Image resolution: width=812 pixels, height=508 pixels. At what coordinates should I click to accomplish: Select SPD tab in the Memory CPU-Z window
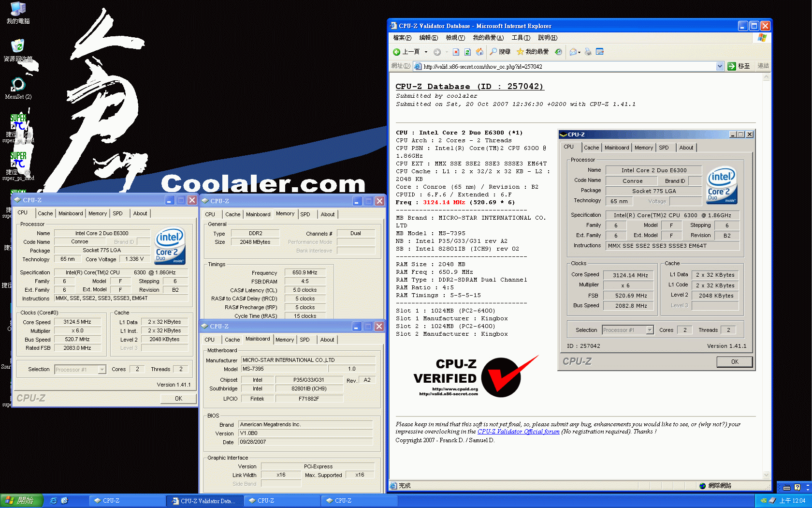[x=305, y=214]
